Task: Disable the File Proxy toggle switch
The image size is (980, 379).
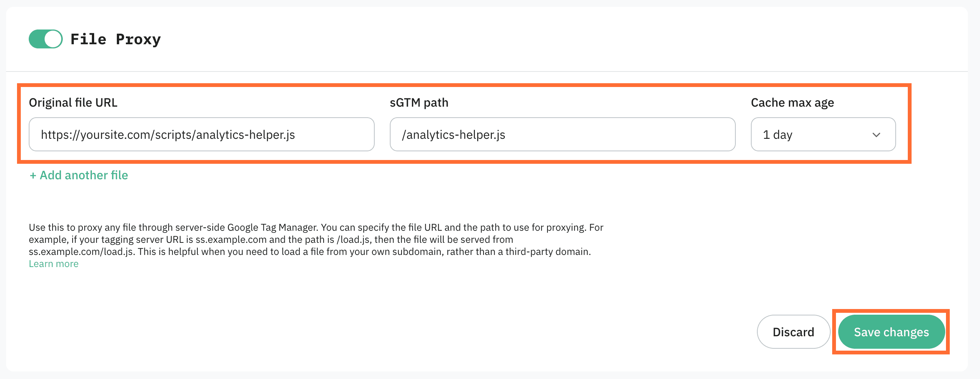Action: click(x=46, y=39)
